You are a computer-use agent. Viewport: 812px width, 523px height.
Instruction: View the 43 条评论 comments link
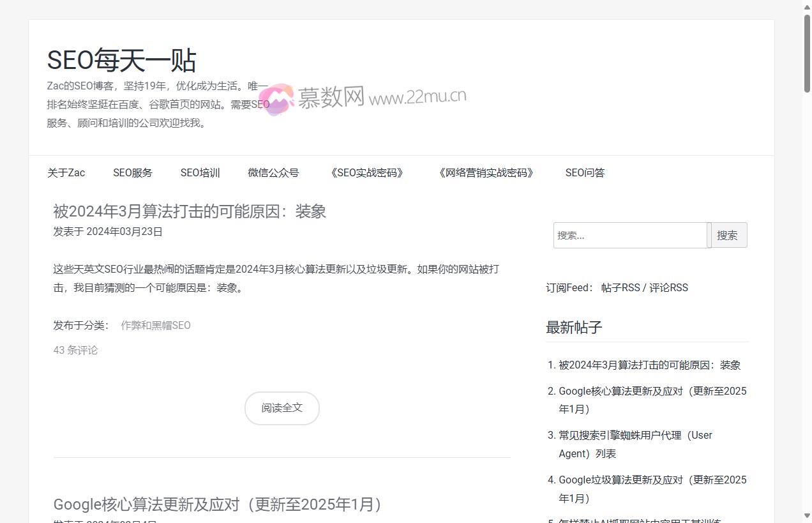tap(75, 350)
